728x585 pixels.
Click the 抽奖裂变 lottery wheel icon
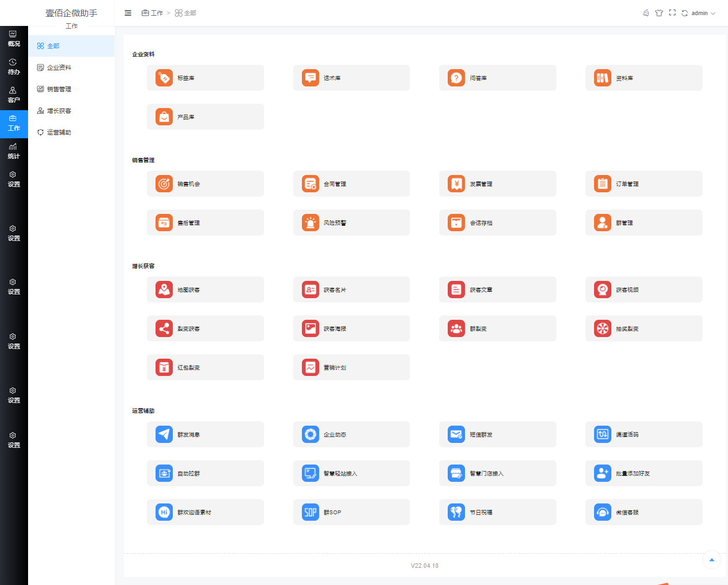pyautogui.click(x=603, y=328)
